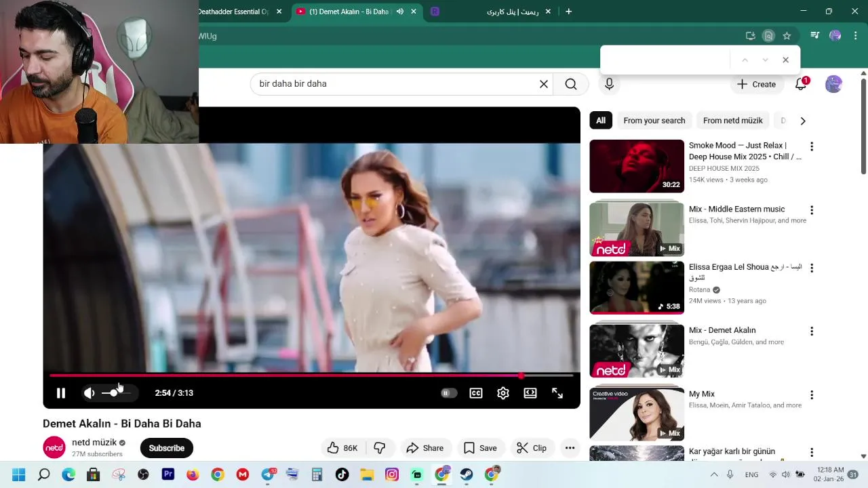Screen dimensions: 868x488
Task: Open YouTube notifications bell
Action: click(x=801, y=84)
